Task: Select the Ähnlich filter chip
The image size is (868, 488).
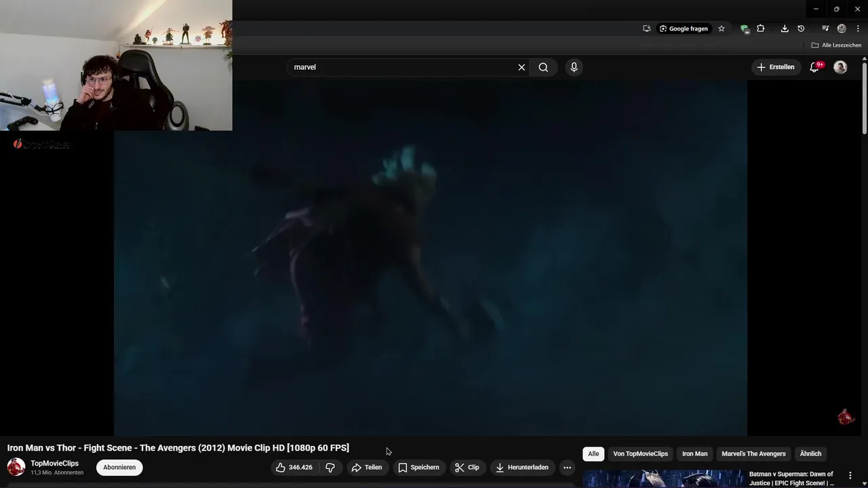Action: point(810,453)
